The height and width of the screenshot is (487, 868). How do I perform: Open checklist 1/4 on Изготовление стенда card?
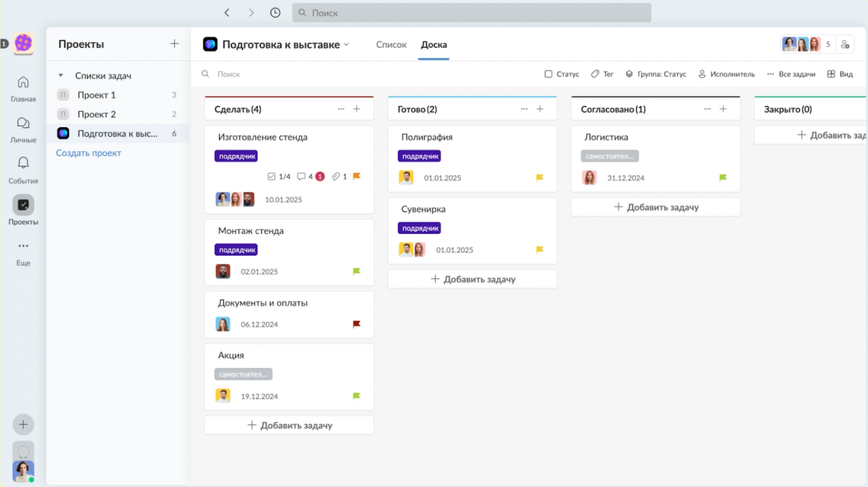(279, 176)
